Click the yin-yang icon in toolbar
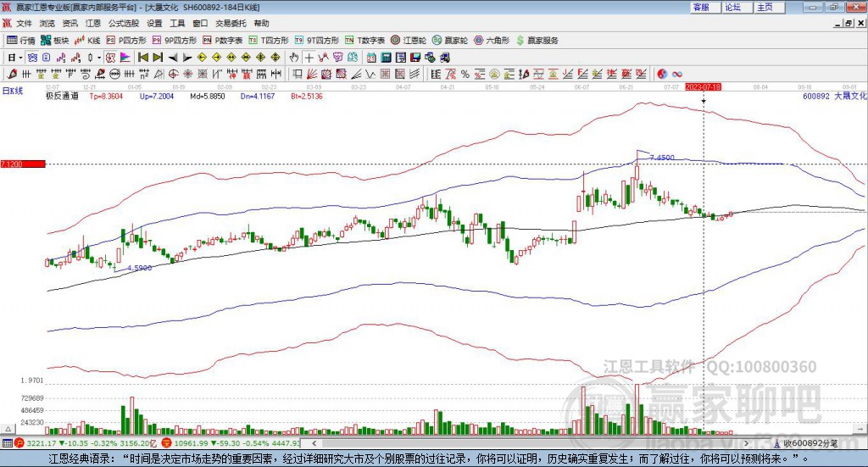The height and width of the screenshot is (467, 868). 663,74
